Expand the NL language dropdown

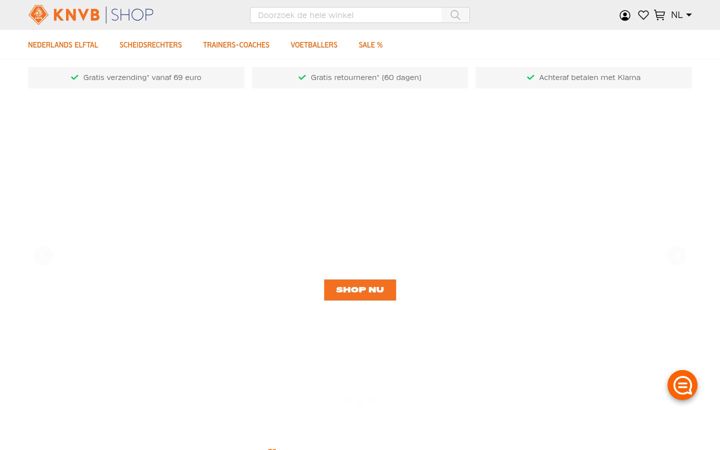pos(681,15)
